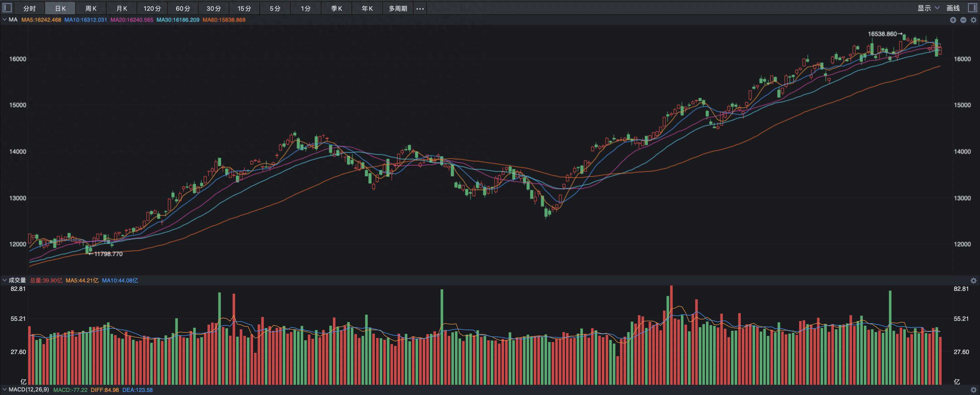Toggle the left sidebar panel icon
This screenshot has height=395, width=980.
(x=7, y=8)
